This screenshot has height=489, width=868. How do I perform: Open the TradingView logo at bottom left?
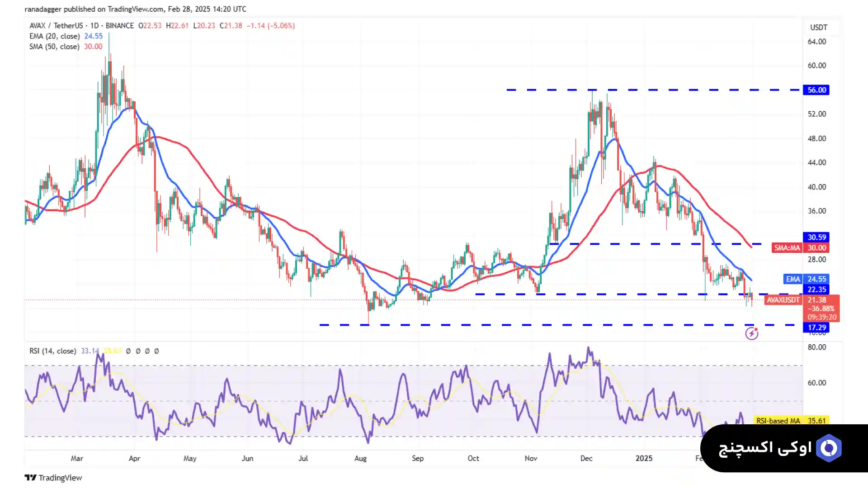[53, 478]
